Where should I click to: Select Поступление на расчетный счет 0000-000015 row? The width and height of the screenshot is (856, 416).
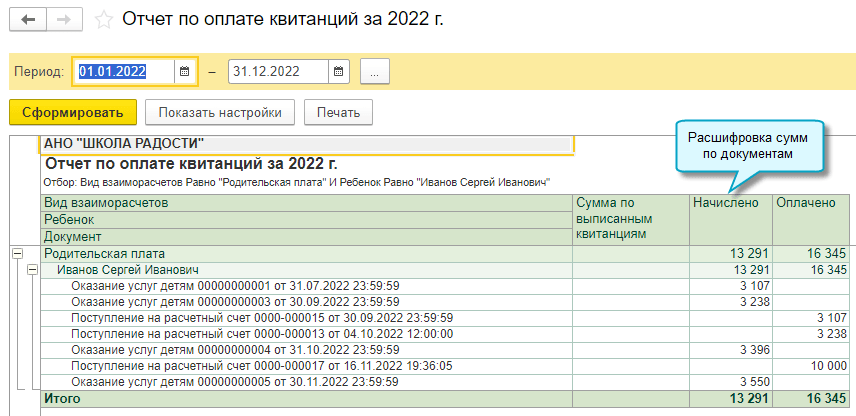262,318
